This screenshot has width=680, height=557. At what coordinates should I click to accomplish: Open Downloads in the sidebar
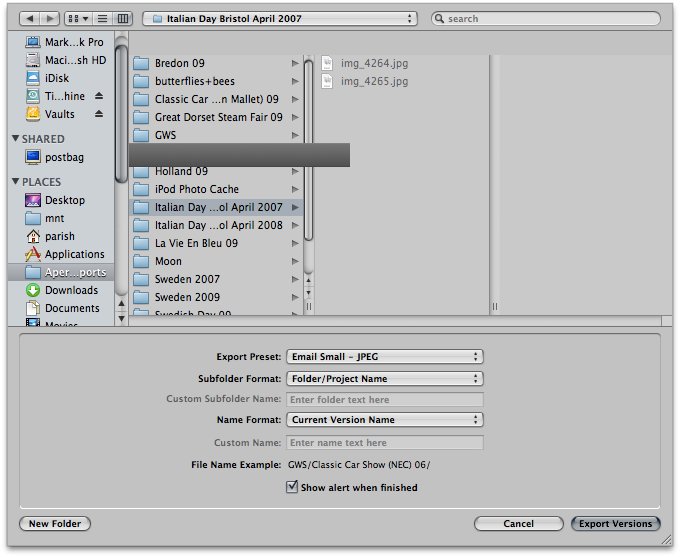[x=62, y=290]
